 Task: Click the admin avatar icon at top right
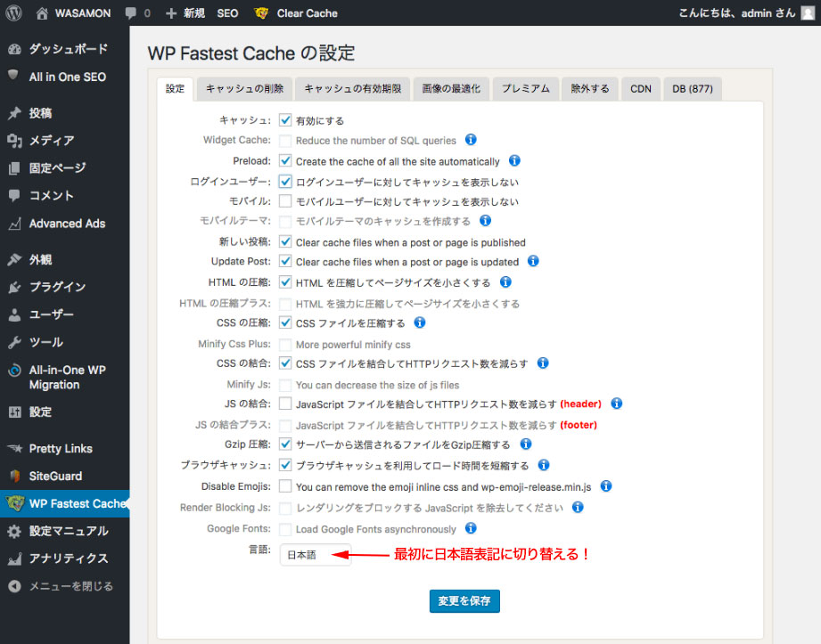coord(808,13)
